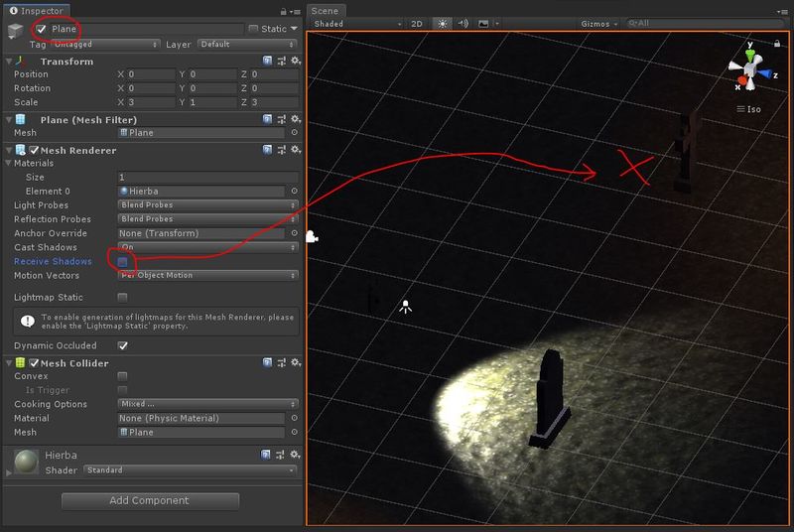Open Mesh Filter gear menu

click(296, 119)
